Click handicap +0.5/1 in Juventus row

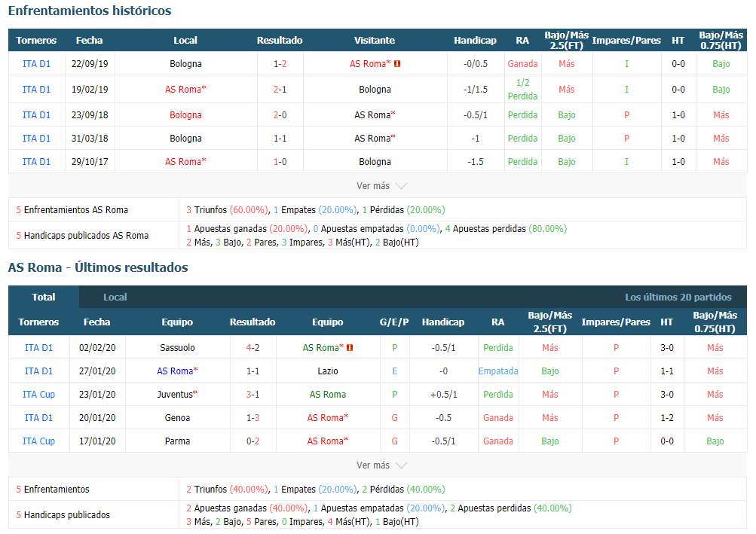pos(443,394)
